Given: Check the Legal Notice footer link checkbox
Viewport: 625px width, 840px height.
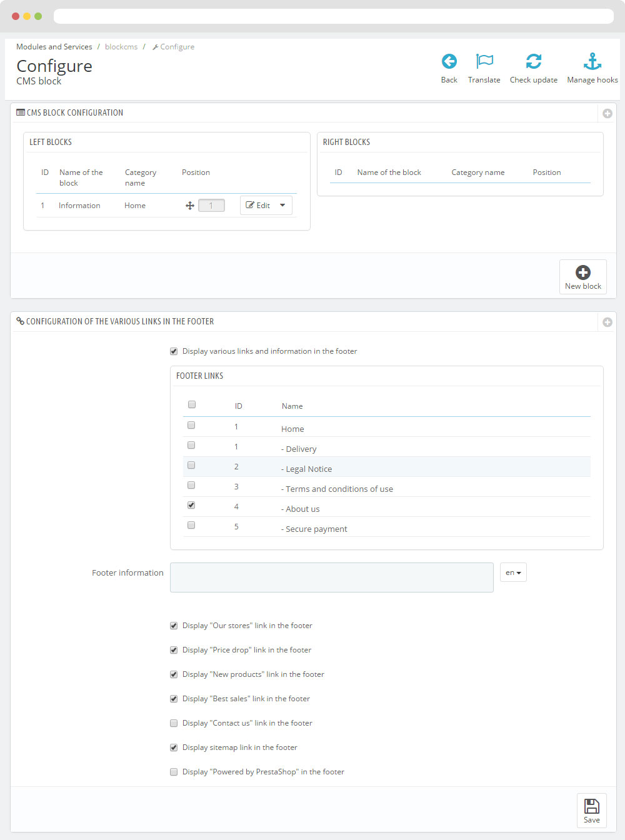Looking at the screenshot, I should click(x=191, y=465).
